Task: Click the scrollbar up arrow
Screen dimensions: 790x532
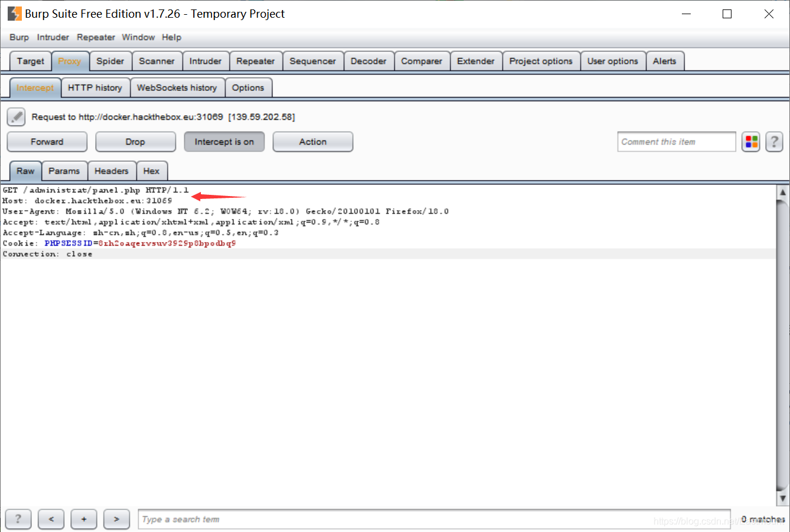Action: coord(782,192)
